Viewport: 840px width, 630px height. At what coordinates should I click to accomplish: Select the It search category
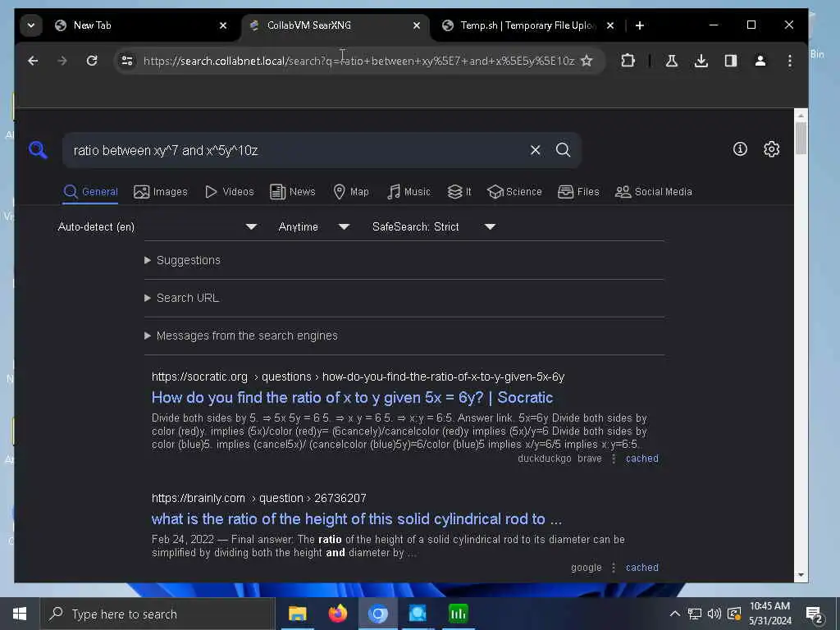coord(459,192)
